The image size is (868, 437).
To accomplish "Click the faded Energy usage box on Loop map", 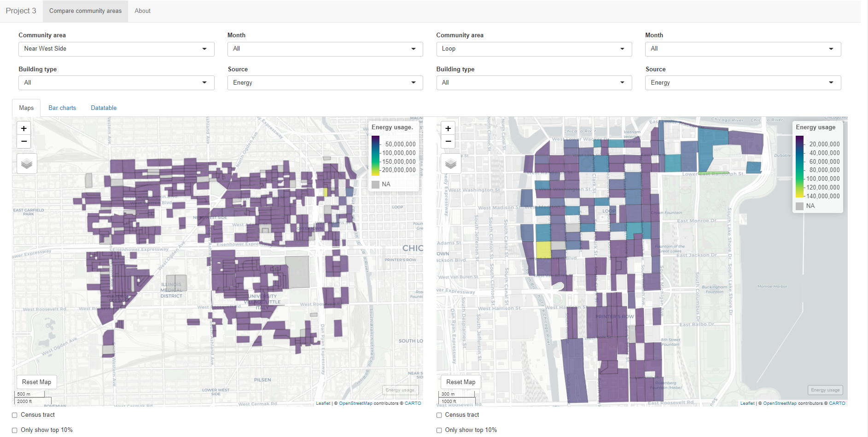I will click(825, 390).
